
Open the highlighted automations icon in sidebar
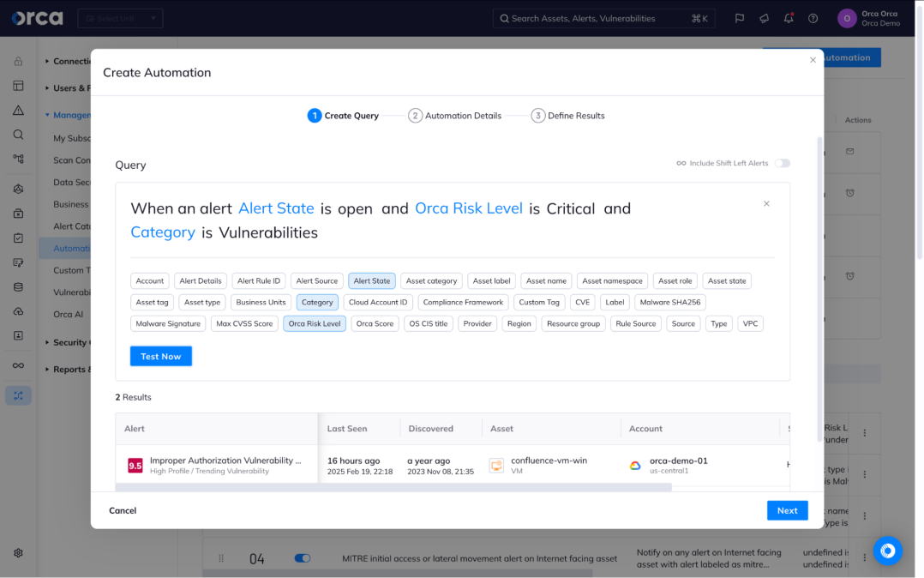[x=18, y=395]
